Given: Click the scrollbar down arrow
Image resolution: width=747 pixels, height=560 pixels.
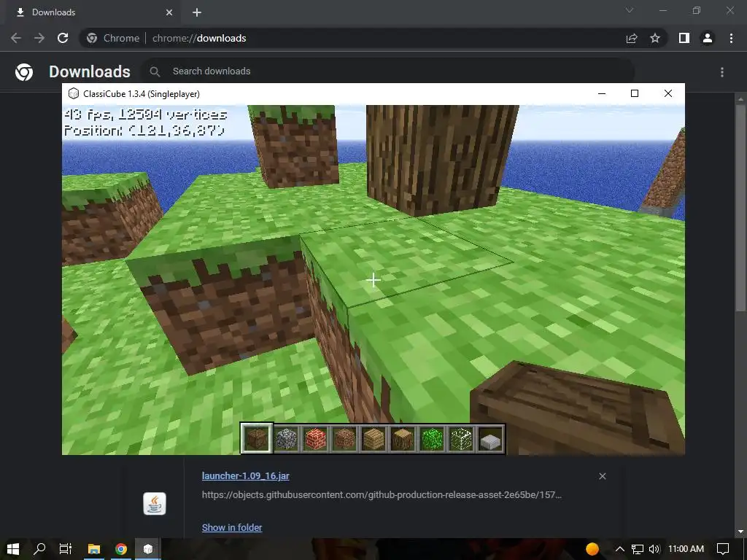Looking at the screenshot, I should pos(740,532).
